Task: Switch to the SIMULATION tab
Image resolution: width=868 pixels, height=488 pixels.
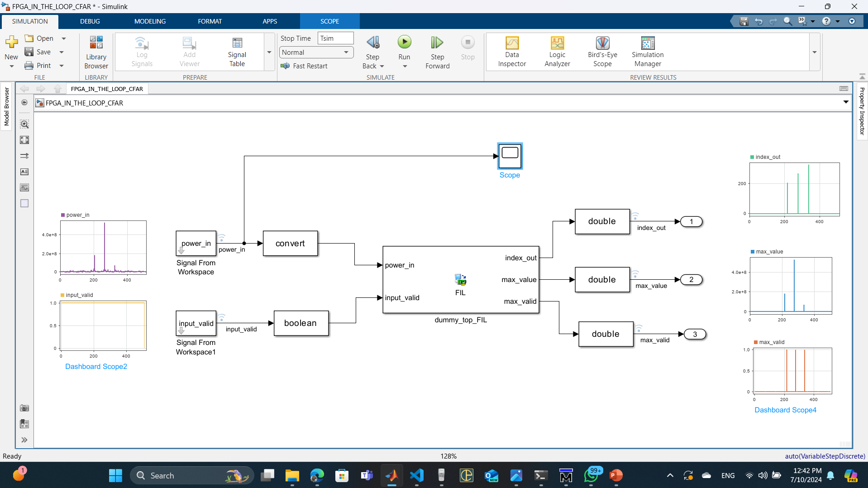Action: click(x=30, y=21)
